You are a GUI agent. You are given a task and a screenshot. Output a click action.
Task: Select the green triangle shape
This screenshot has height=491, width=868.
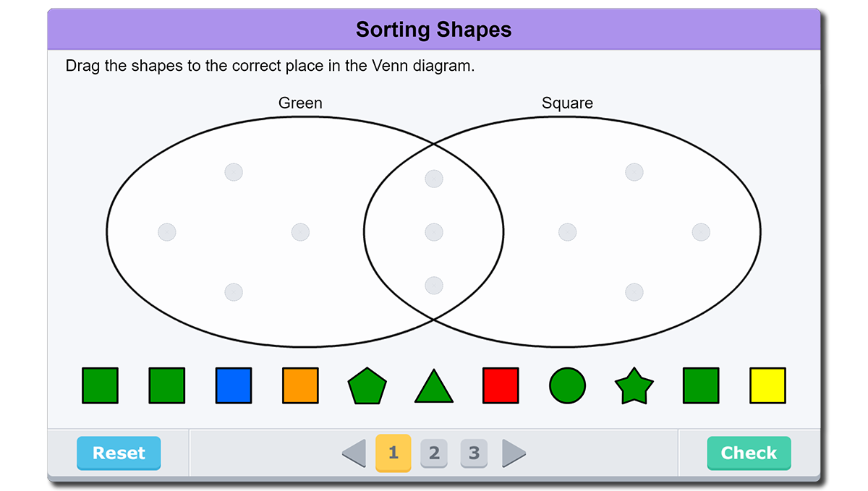click(434, 388)
